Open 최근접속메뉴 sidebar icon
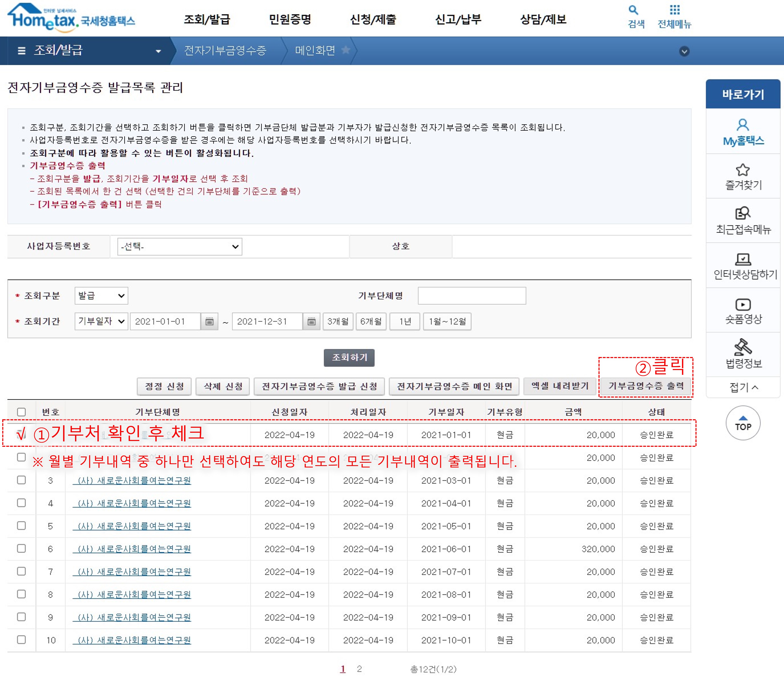Screen dimensions: 784x677 click(x=743, y=213)
